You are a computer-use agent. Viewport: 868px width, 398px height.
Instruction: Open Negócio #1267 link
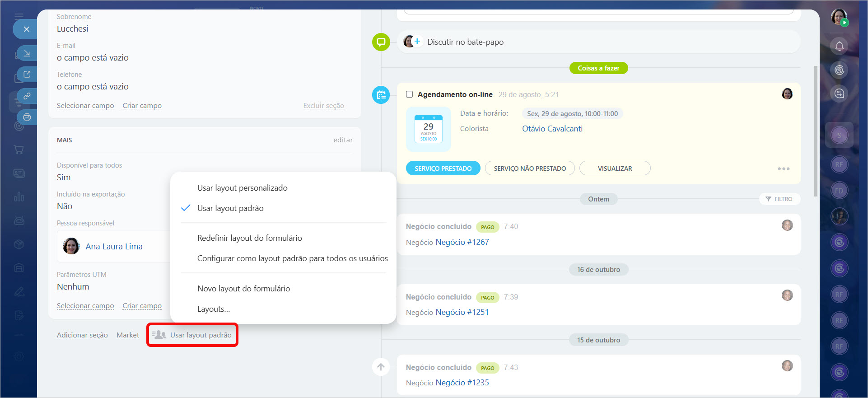coord(462,242)
